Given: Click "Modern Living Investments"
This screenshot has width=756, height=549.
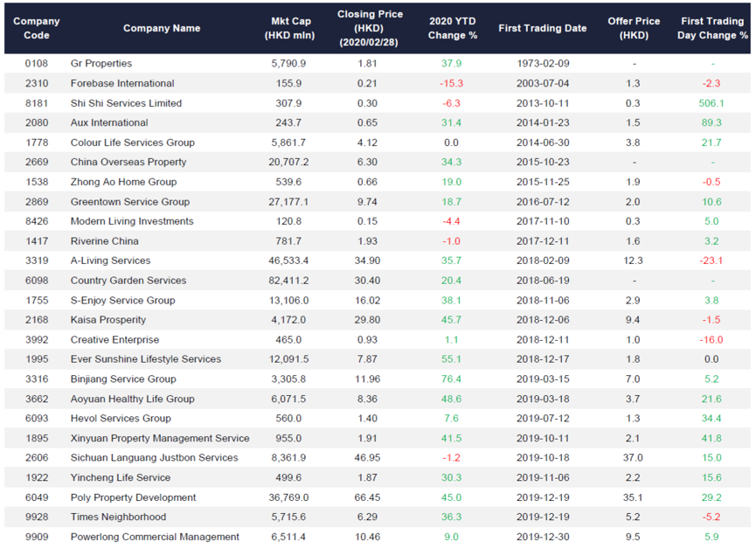Looking at the screenshot, I should 132,221.
